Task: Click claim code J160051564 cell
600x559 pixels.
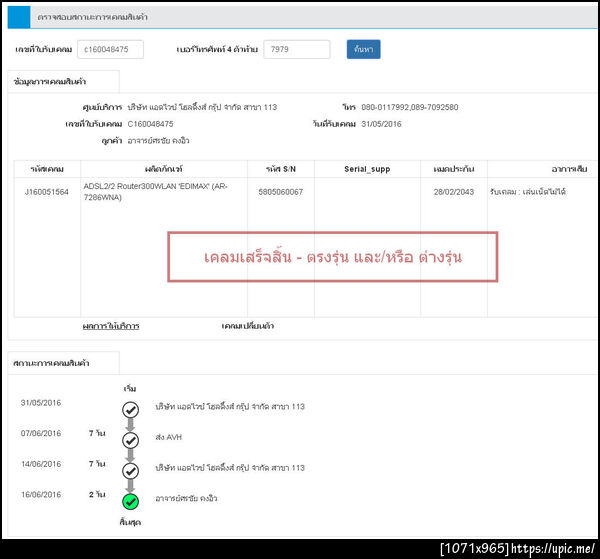Action: (x=47, y=192)
